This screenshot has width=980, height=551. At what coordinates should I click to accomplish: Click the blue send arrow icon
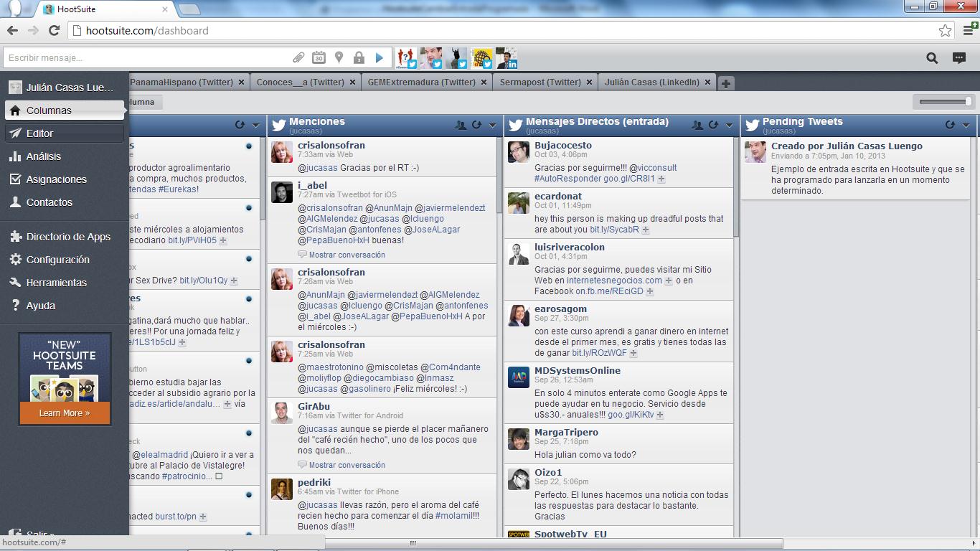(x=380, y=57)
